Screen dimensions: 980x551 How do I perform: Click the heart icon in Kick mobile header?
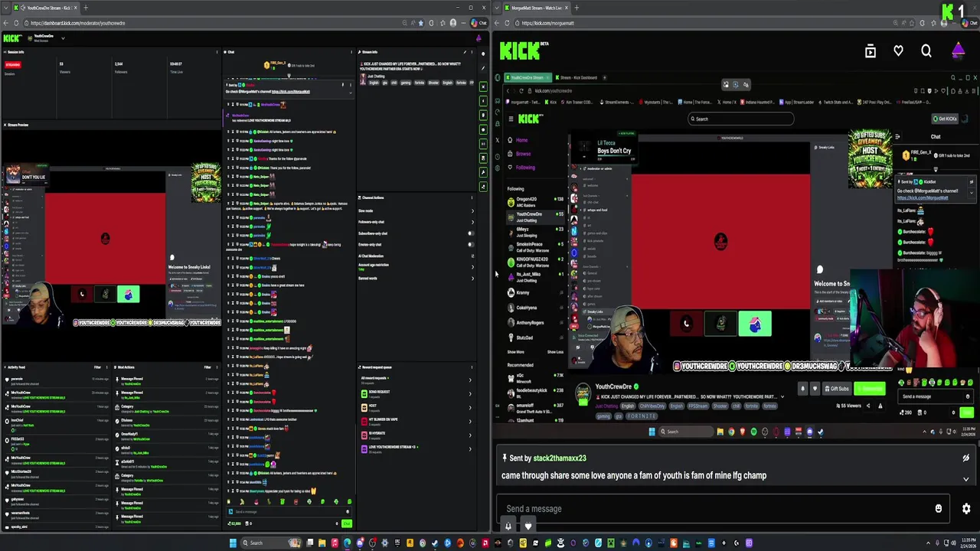[x=898, y=51]
